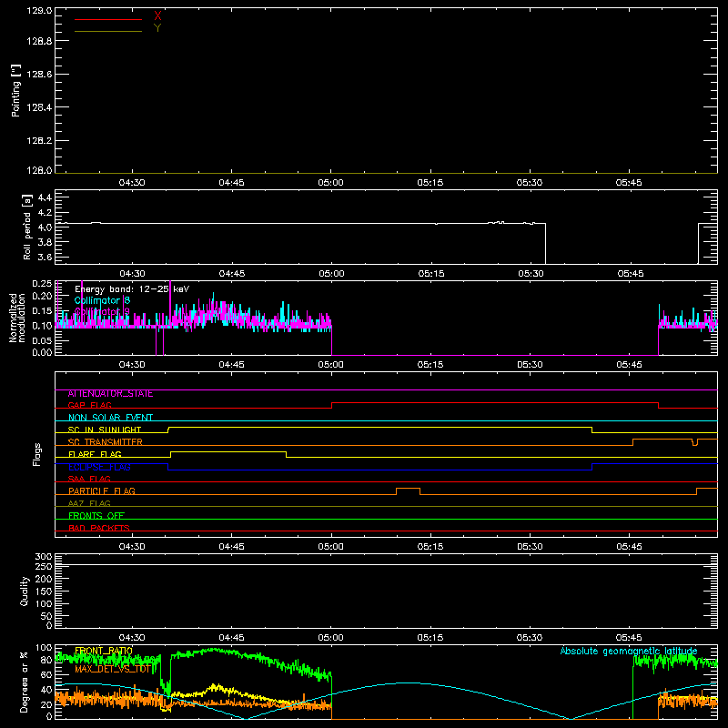This screenshot has height=728, width=728.
Task: Click the ATTENUATOR_STATE flag label
Action: point(110,394)
